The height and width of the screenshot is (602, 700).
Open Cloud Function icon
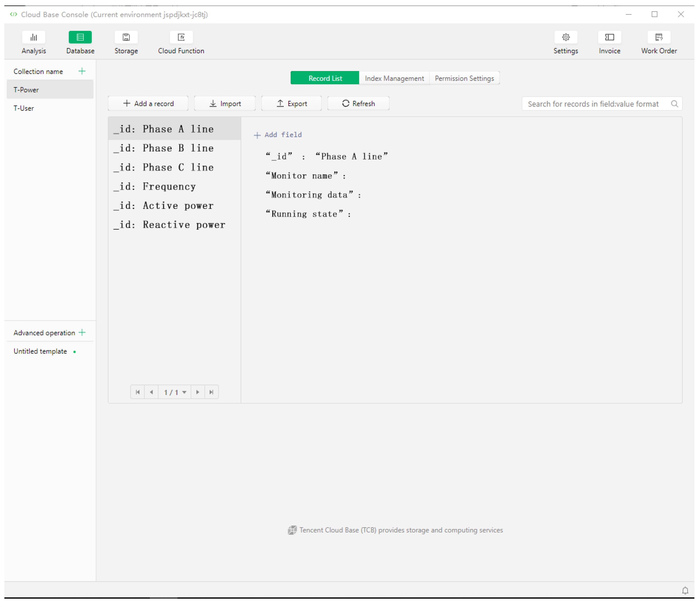[181, 37]
